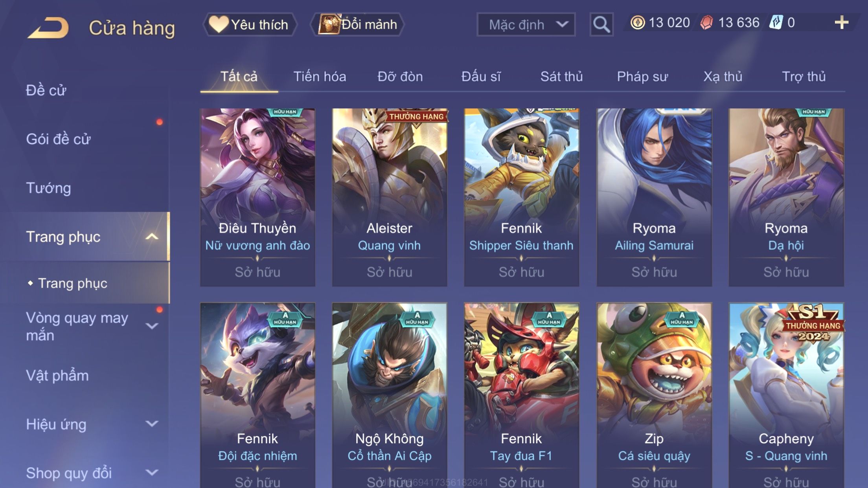Tap the gold coin currency icon
868x488 pixels.
[637, 22]
